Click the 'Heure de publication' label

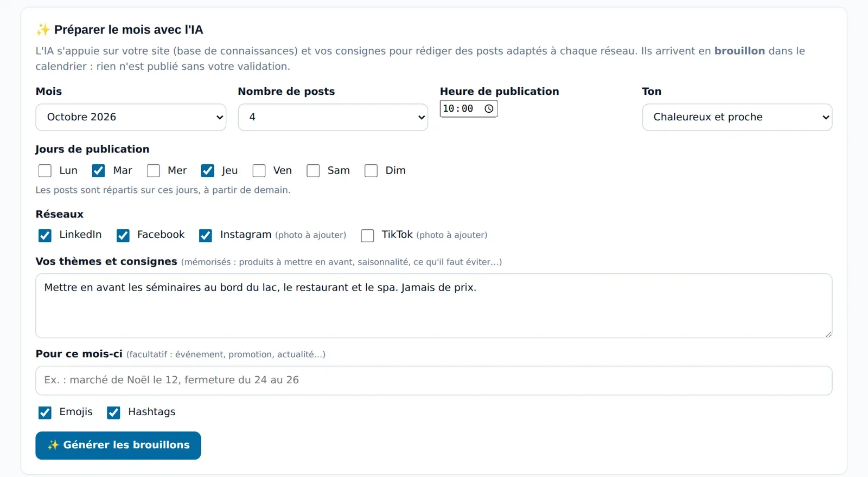(x=499, y=92)
